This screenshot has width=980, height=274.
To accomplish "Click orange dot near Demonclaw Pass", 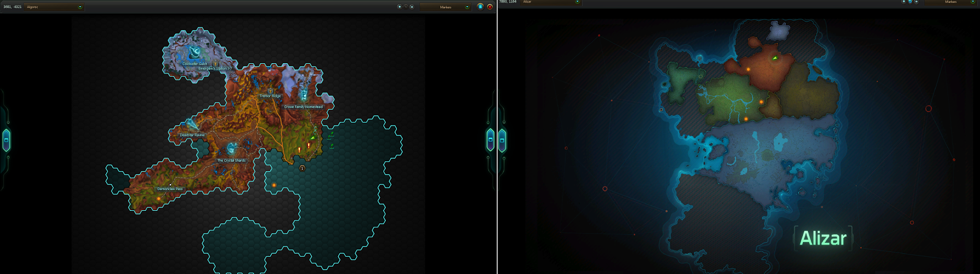I will (x=159, y=199).
